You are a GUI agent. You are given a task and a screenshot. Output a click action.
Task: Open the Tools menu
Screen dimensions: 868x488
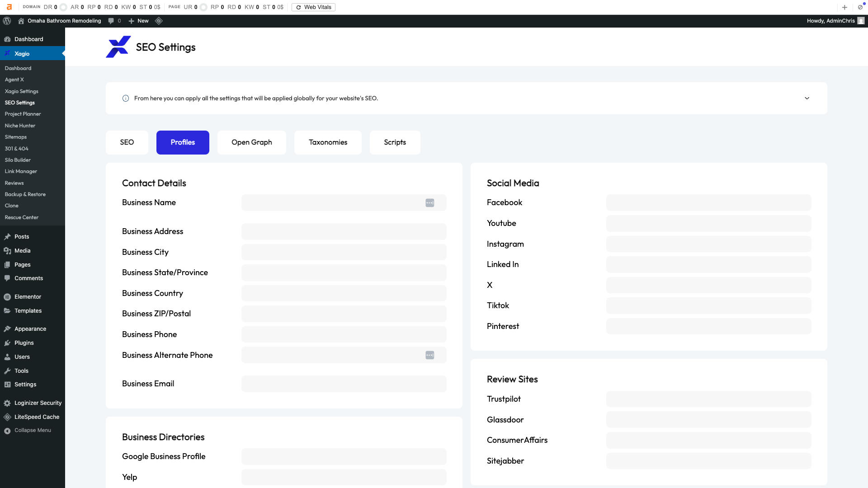[x=33, y=371]
